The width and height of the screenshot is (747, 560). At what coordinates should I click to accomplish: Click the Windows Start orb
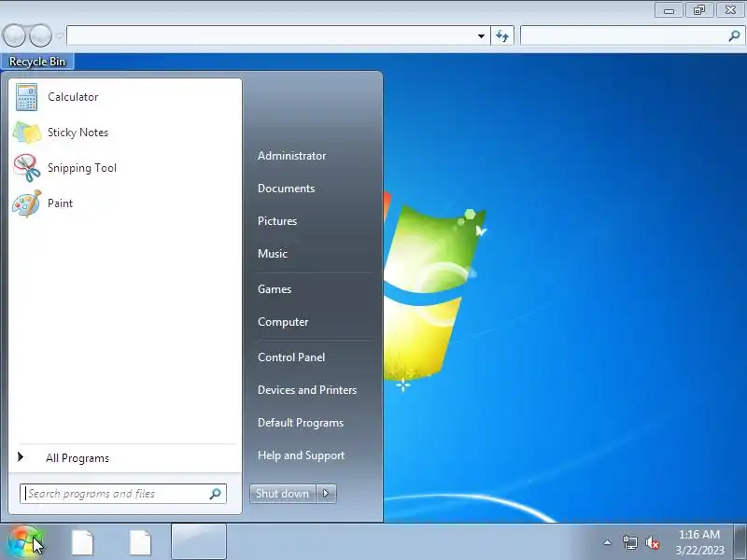(26, 542)
